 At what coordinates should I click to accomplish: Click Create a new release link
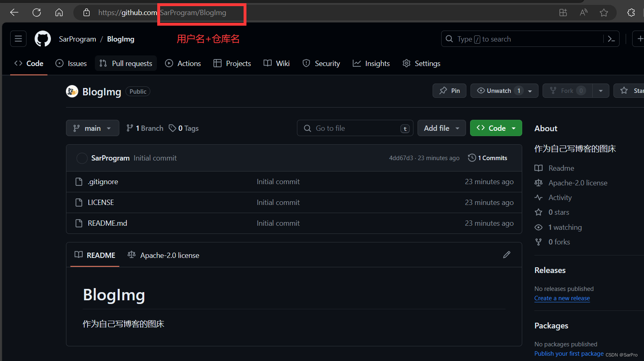click(562, 298)
